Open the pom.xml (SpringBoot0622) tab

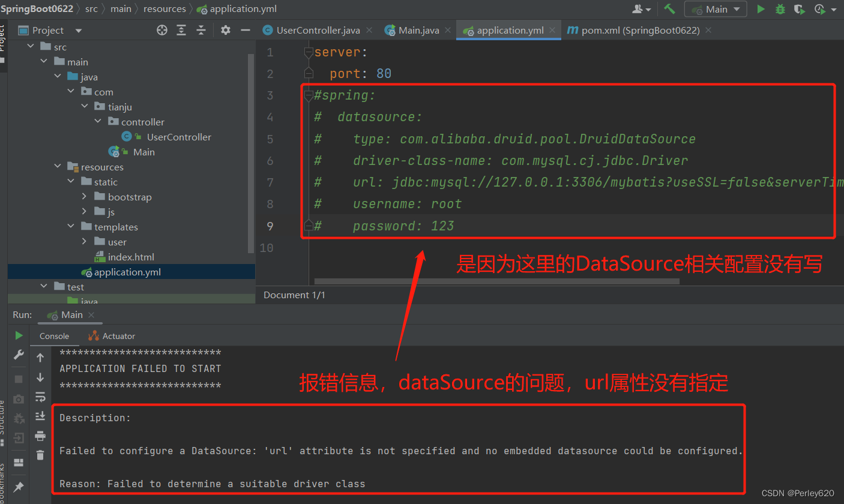[x=641, y=30]
